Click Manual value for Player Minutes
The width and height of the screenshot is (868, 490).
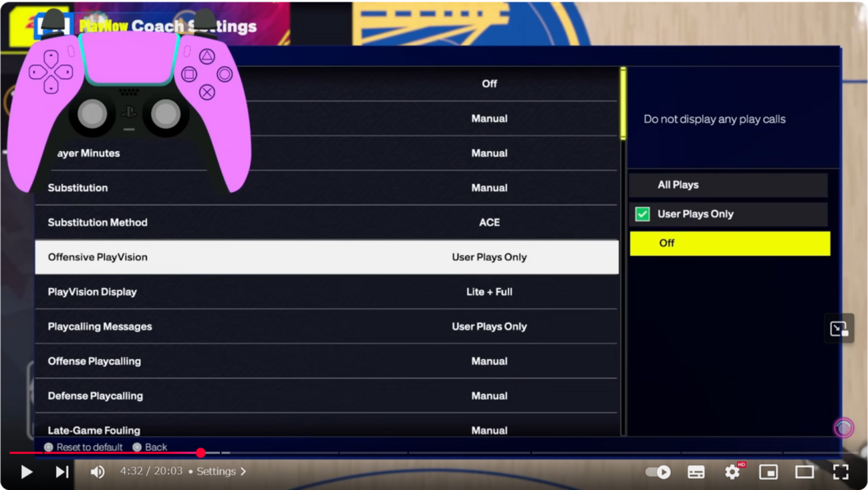pos(489,153)
